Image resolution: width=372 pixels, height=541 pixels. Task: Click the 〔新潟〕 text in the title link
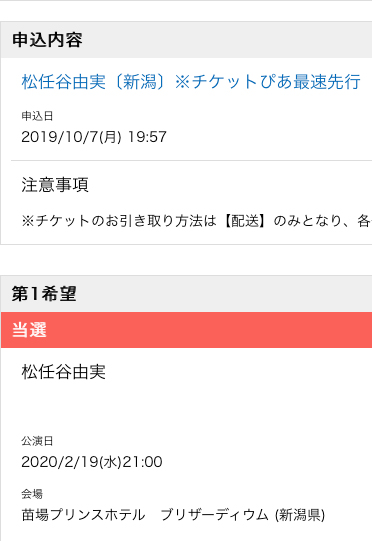pos(140,82)
